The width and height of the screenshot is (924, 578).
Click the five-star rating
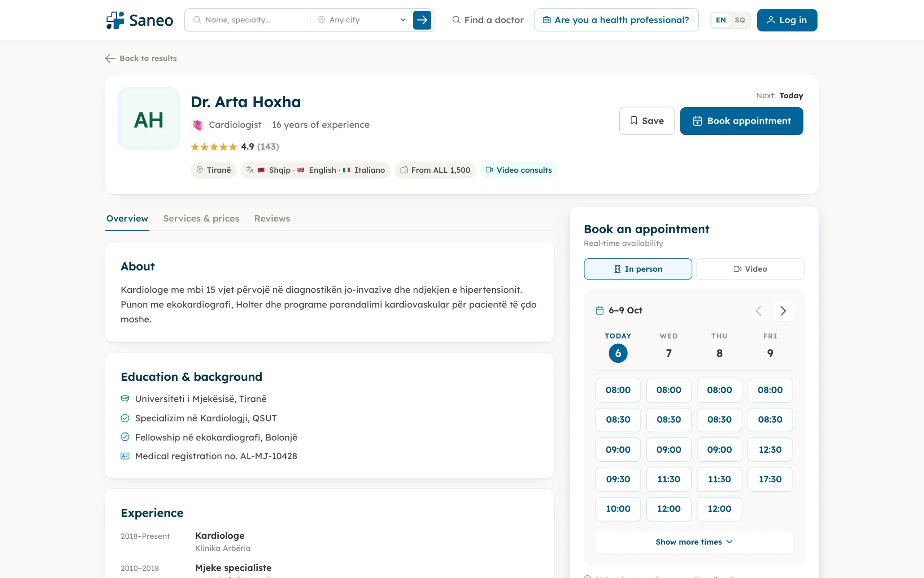[x=214, y=147]
